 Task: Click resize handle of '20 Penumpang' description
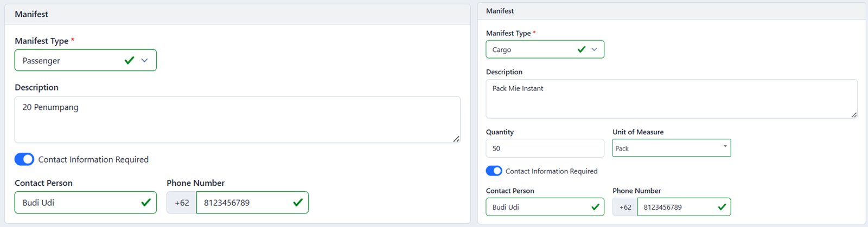click(x=456, y=139)
